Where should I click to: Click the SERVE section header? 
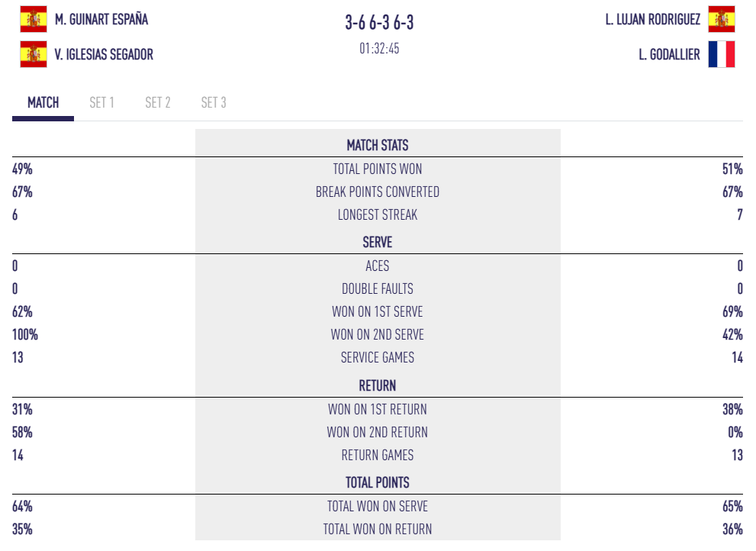378,243
